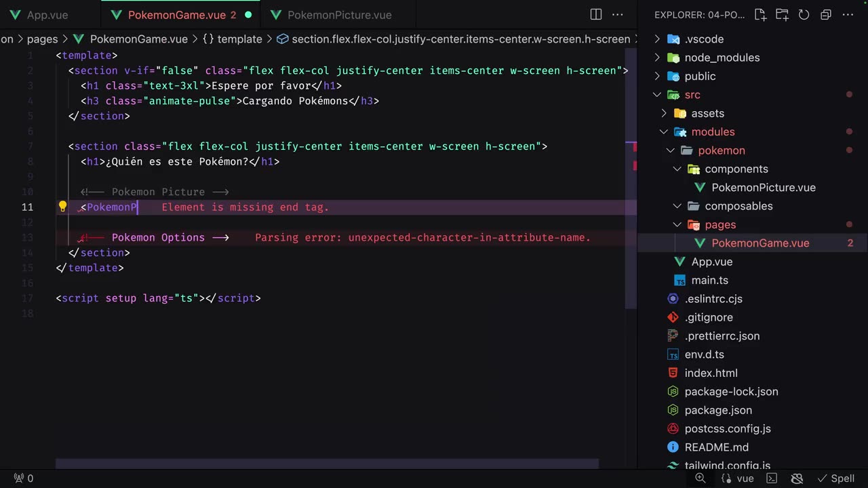Click the folder icon beside node_modules

[x=673, y=58]
